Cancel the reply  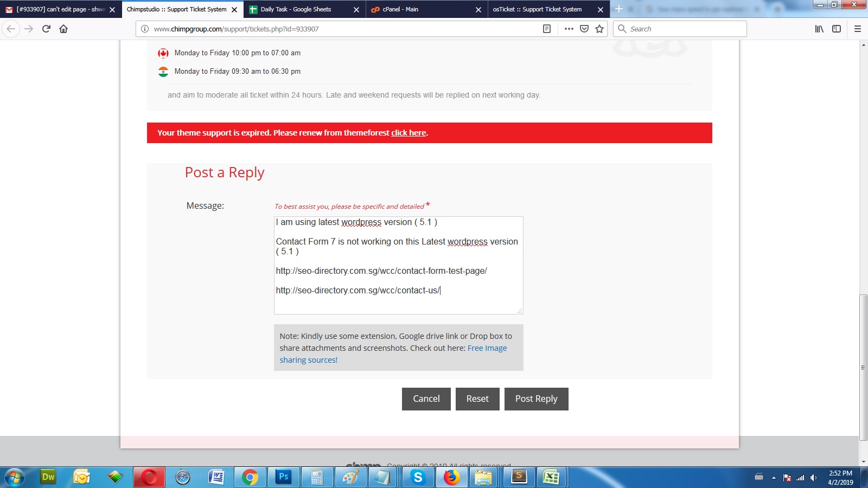click(426, 399)
